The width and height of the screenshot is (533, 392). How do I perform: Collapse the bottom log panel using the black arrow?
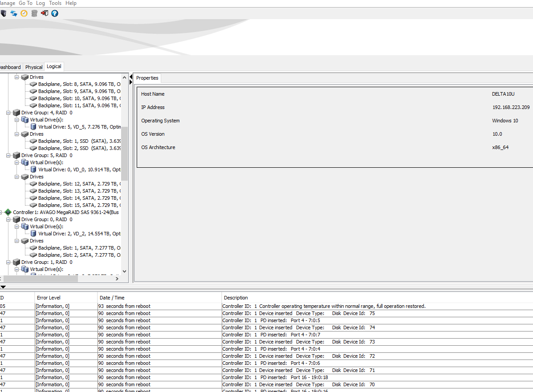pyautogui.click(x=3, y=287)
